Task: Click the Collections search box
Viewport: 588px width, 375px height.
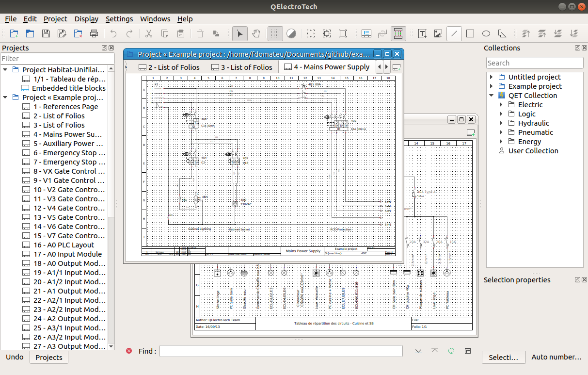Action: pyautogui.click(x=534, y=63)
